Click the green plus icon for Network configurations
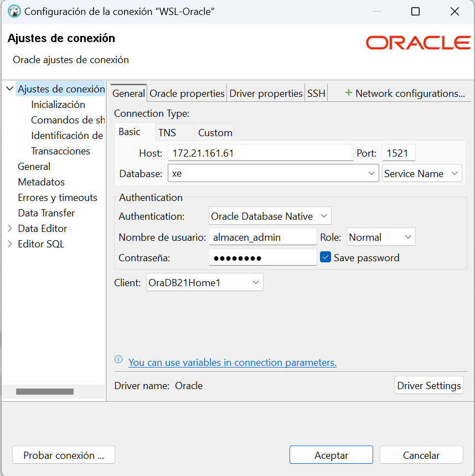Screen dimensions: 475x476 pyautogui.click(x=348, y=92)
